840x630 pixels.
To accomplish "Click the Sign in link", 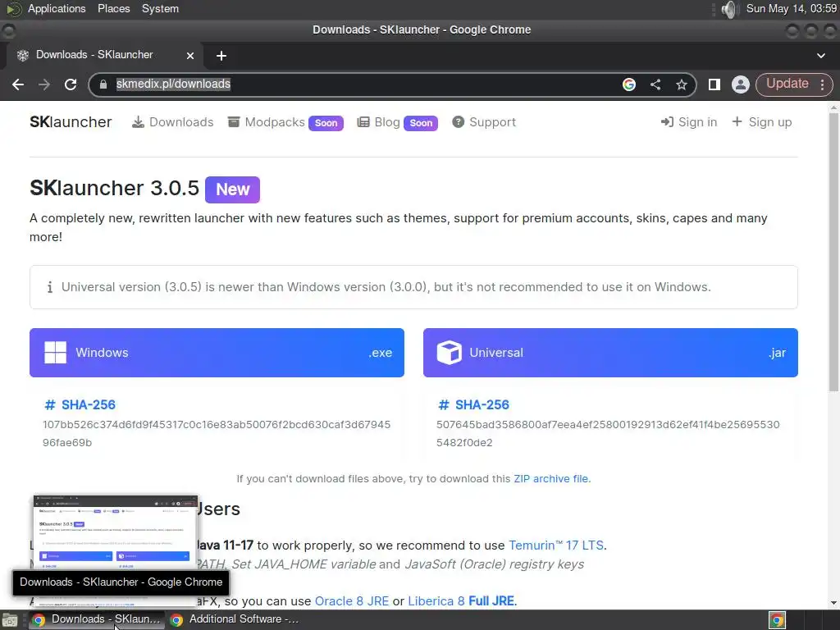I will [x=689, y=122].
